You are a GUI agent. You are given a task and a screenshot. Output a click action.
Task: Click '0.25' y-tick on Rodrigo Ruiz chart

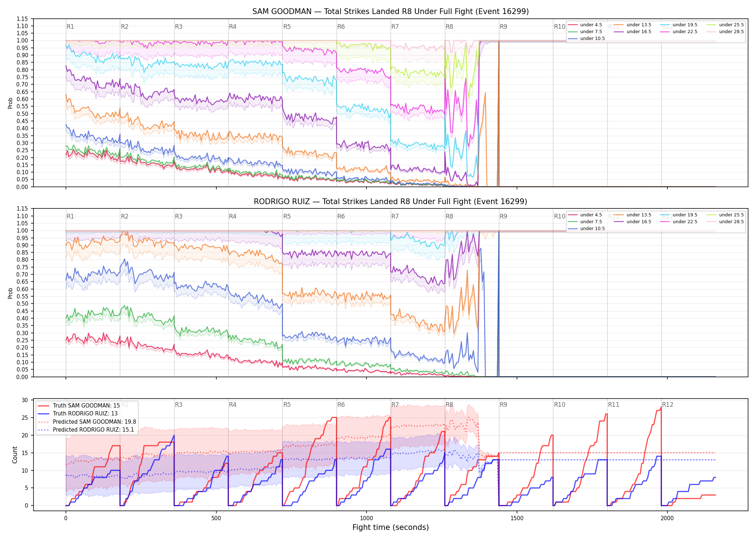22,340
